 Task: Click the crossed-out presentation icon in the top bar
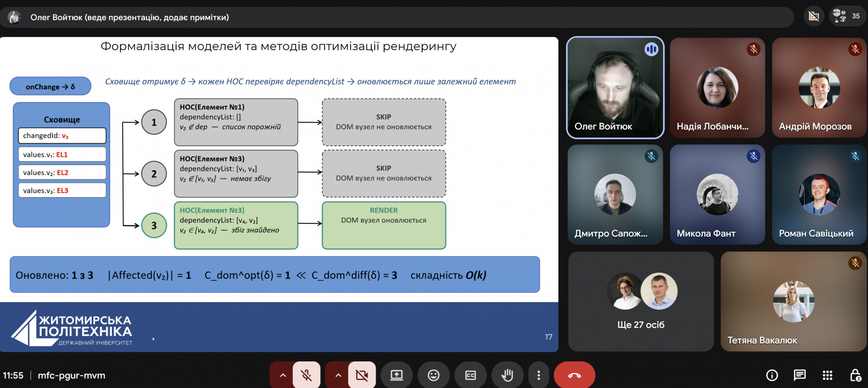coord(814,16)
